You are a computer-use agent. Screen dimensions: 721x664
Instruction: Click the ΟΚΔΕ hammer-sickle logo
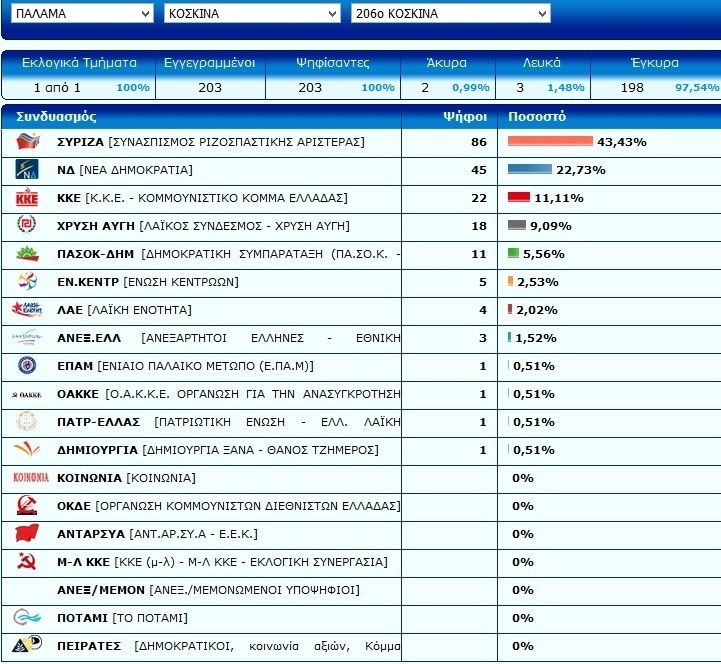point(27,505)
